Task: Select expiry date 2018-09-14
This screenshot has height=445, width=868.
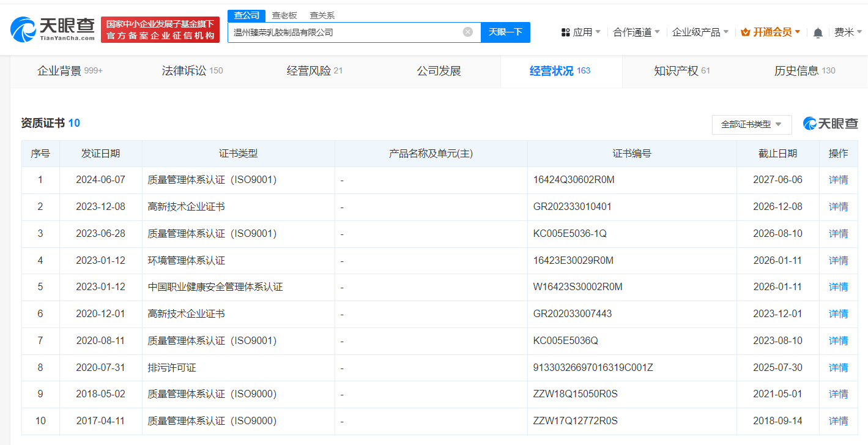Action: [777, 421]
